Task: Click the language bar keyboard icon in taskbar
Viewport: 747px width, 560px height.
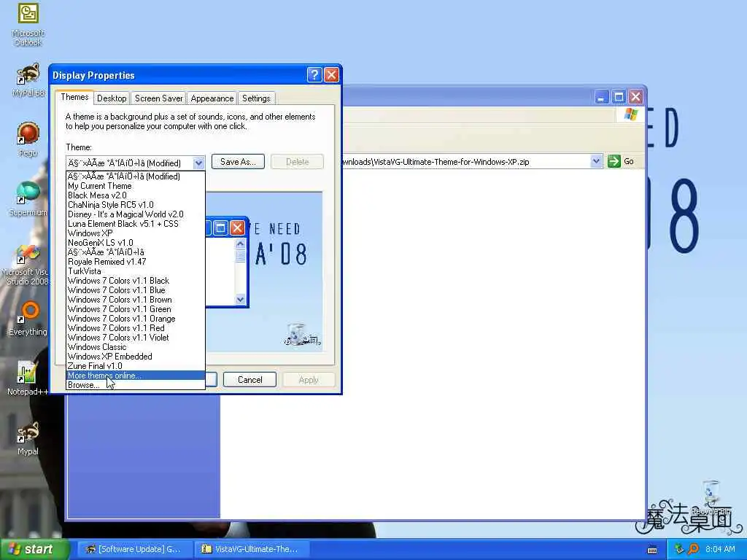Action: [x=652, y=550]
